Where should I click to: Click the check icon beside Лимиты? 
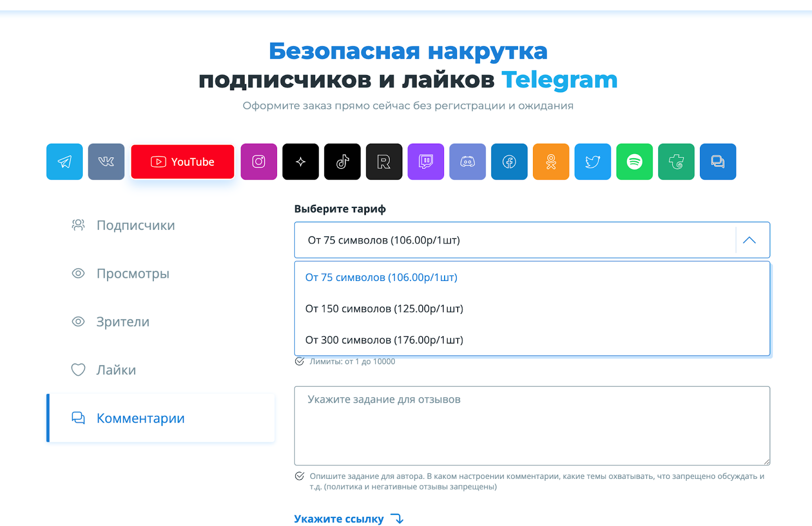[x=299, y=361]
